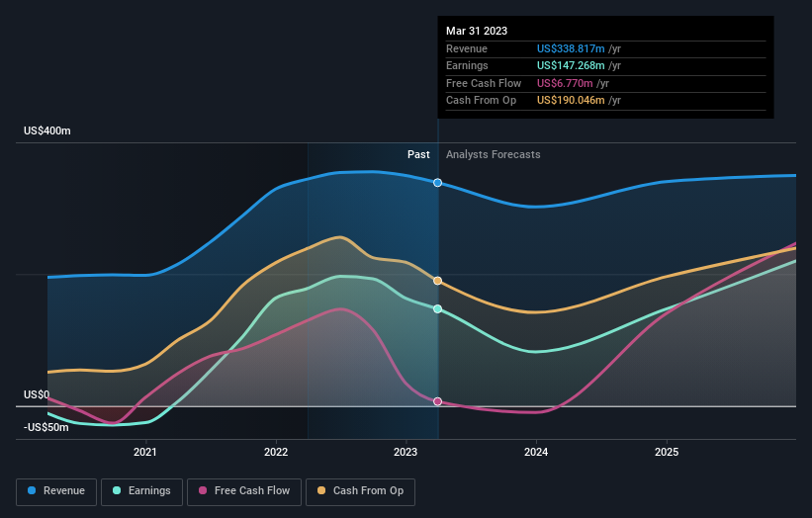Click the teal Earnings legend dot
The width and height of the screenshot is (812, 518).
pyautogui.click(x=117, y=490)
